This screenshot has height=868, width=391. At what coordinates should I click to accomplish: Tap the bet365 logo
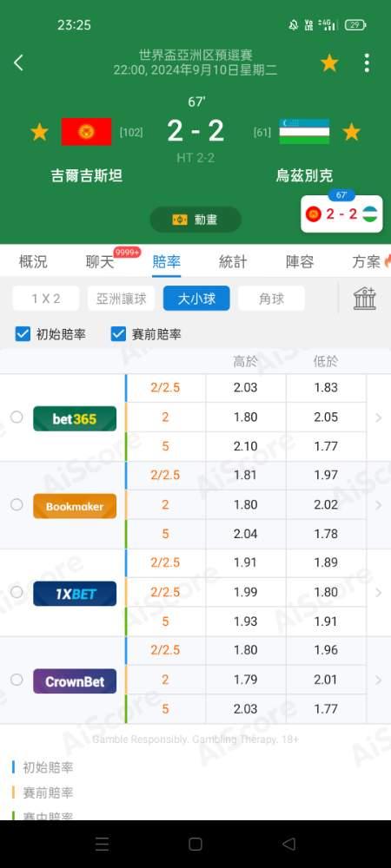click(x=75, y=418)
